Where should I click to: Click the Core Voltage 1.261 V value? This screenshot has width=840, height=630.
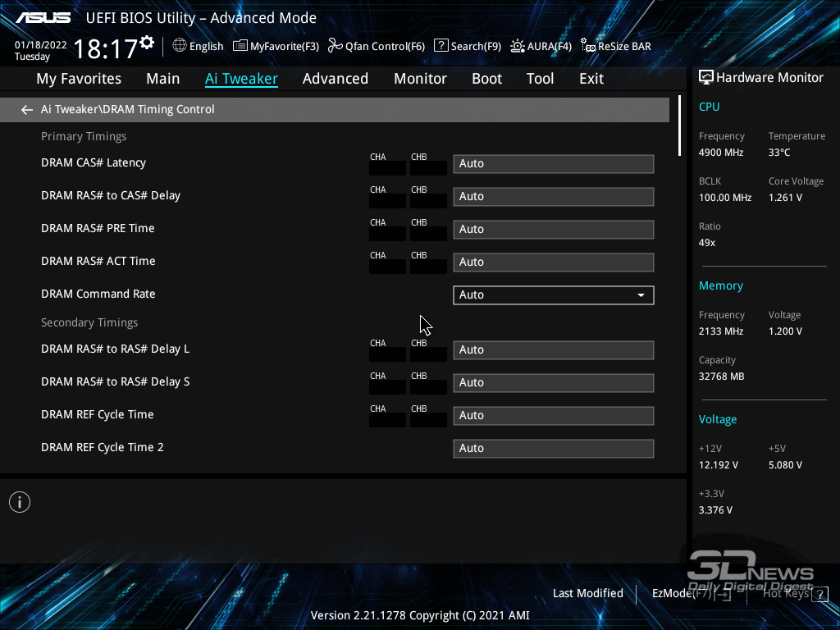pyautogui.click(x=785, y=198)
